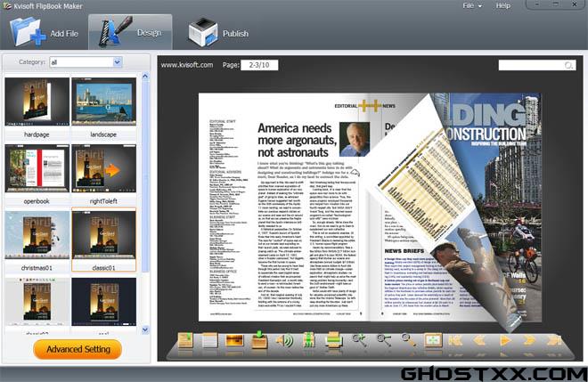The image size is (588, 382).
Task: Click the blank page list icon
Action: (209, 341)
